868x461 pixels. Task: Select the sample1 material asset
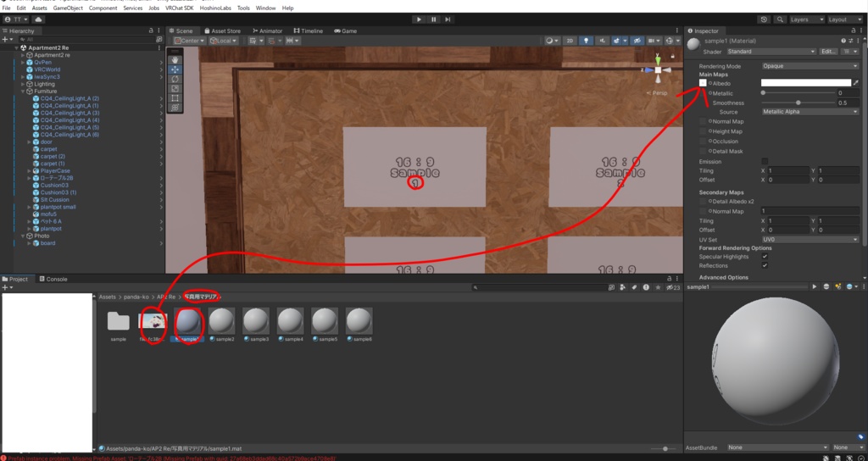pos(187,325)
